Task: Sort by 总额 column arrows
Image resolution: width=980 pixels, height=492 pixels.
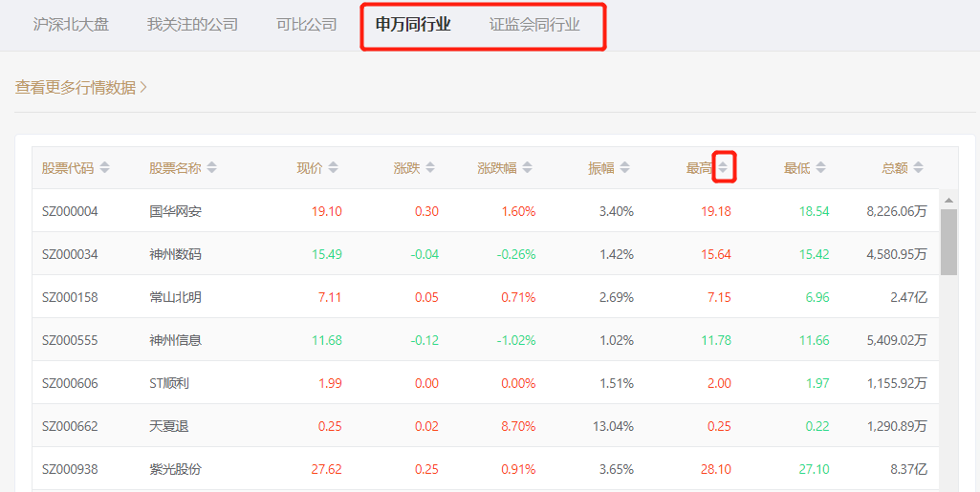Action: pos(918,167)
